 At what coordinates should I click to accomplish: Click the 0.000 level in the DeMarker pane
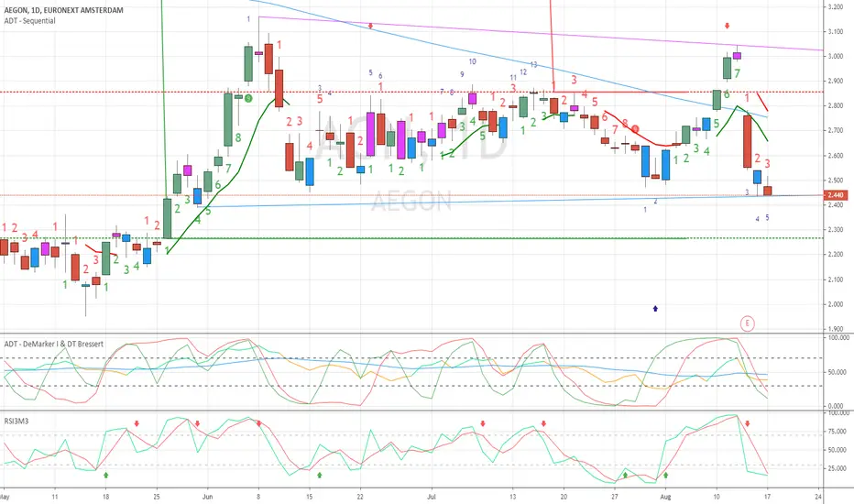[837, 406]
